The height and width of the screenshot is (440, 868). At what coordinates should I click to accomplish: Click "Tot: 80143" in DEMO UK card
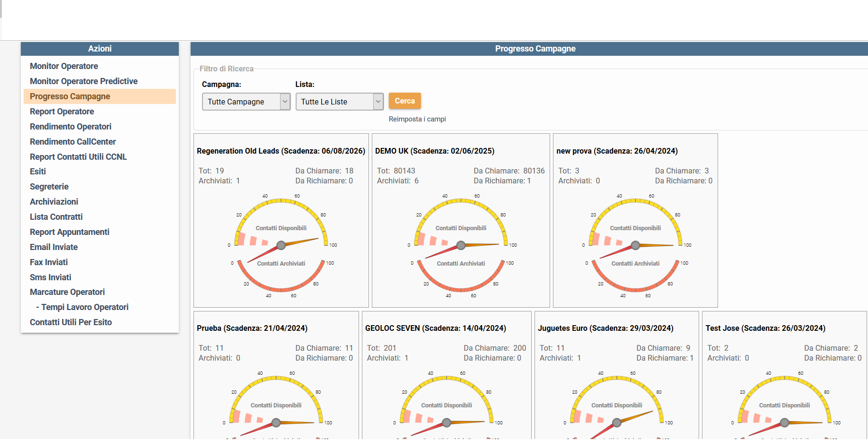pos(396,171)
